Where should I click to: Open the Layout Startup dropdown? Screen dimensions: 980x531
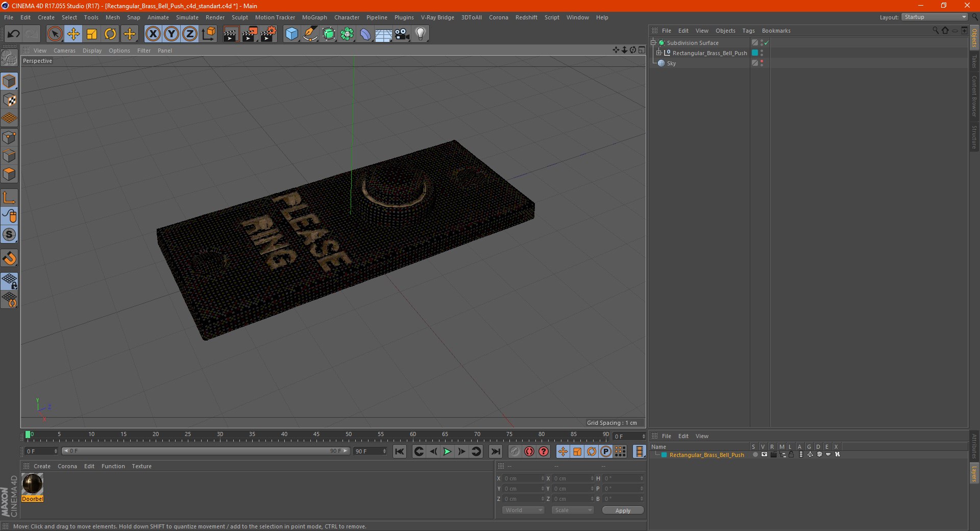[935, 17]
